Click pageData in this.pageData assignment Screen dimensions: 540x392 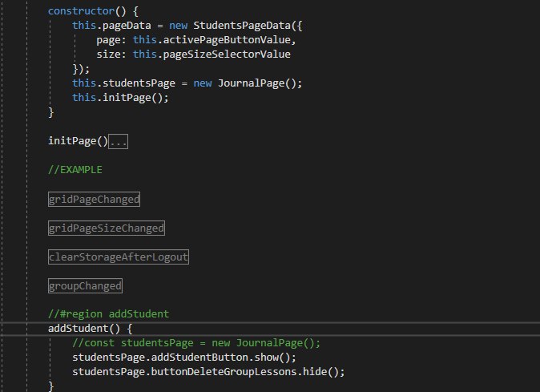(127, 26)
